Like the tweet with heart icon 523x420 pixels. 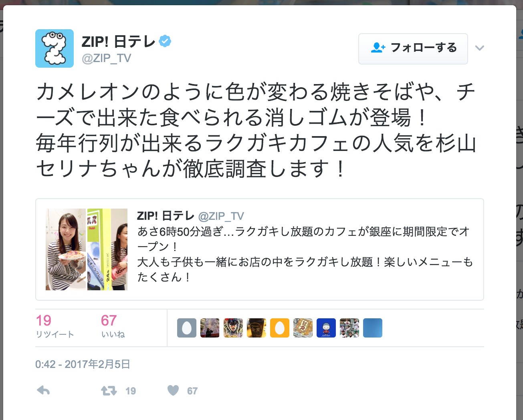point(173,390)
